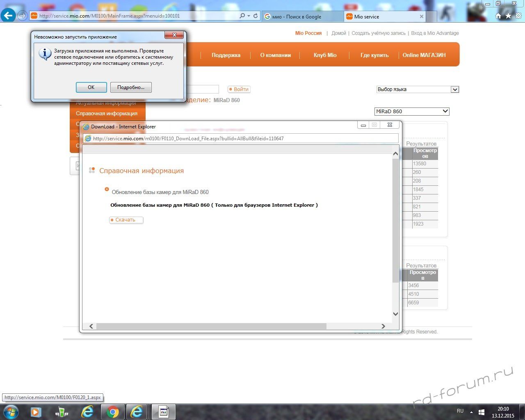This screenshot has width=525, height=420.
Task: Minimize the Download popup window
Action: click(x=363, y=125)
